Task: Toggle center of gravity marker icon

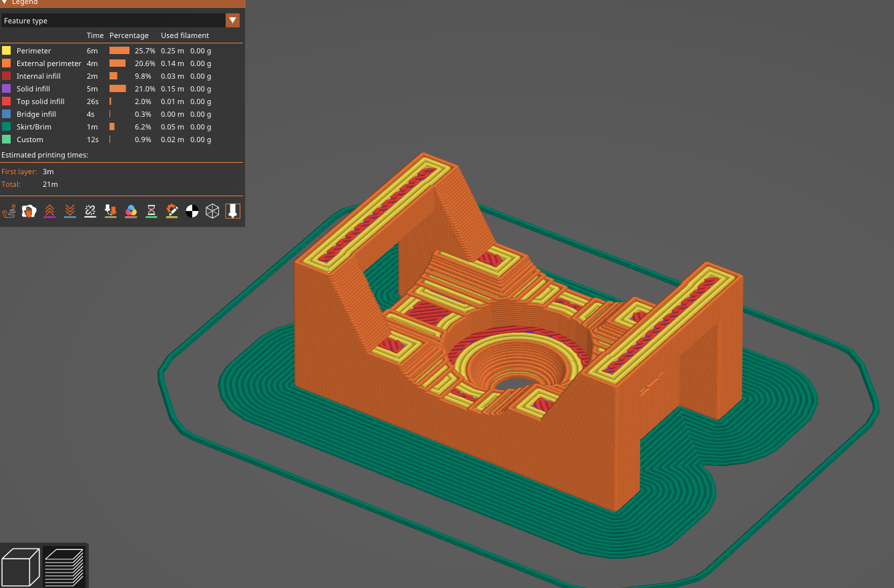Action: pyautogui.click(x=192, y=212)
